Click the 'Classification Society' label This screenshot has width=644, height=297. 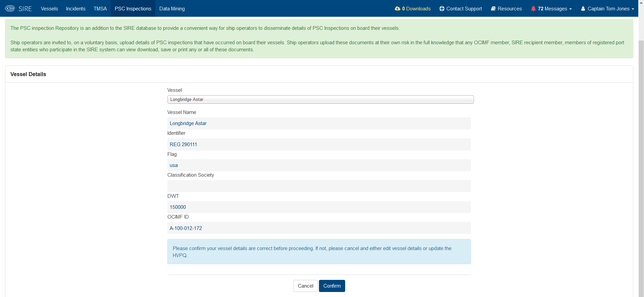[191, 175]
